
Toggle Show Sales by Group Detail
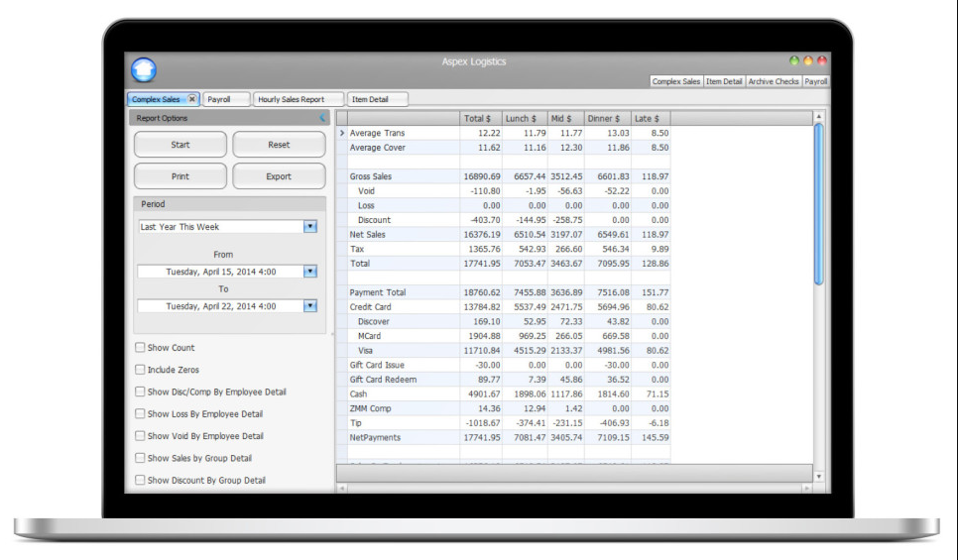pyautogui.click(x=140, y=457)
